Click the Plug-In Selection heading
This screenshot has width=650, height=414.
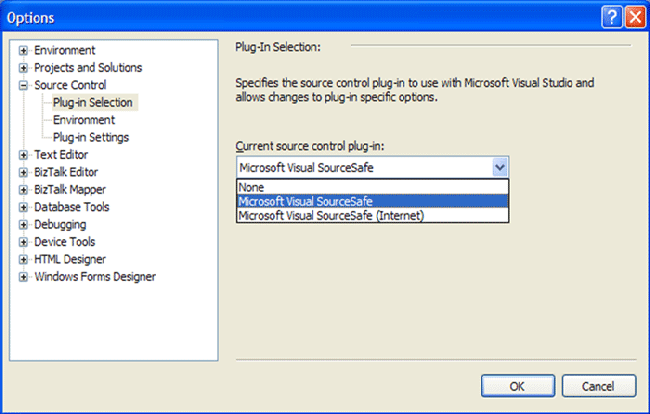pyautogui.click(x=278, y=47)
